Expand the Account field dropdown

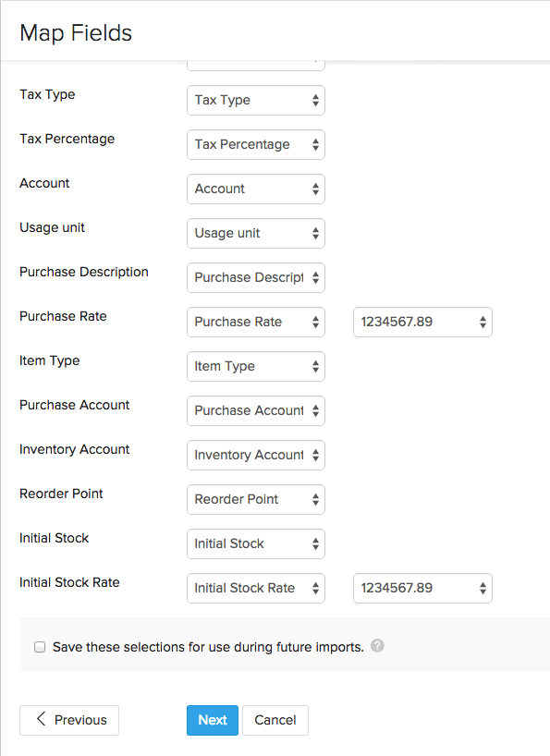point(256,189)
